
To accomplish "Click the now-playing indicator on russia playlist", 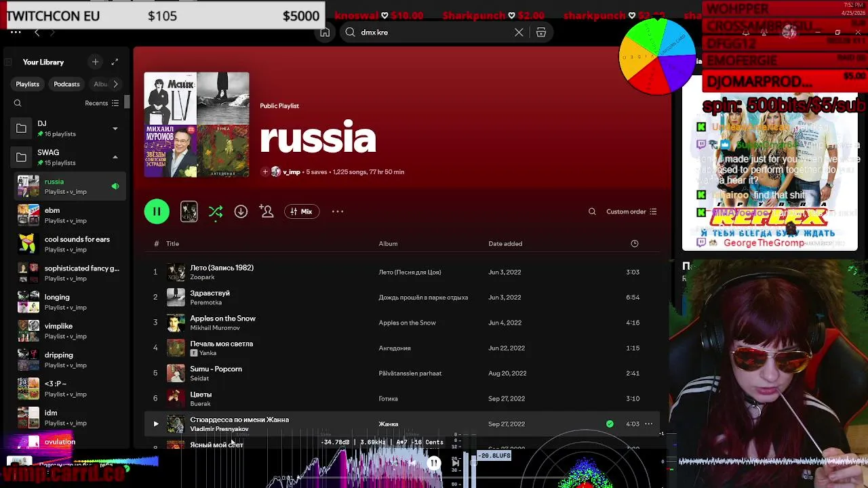I will coord(115,186).
